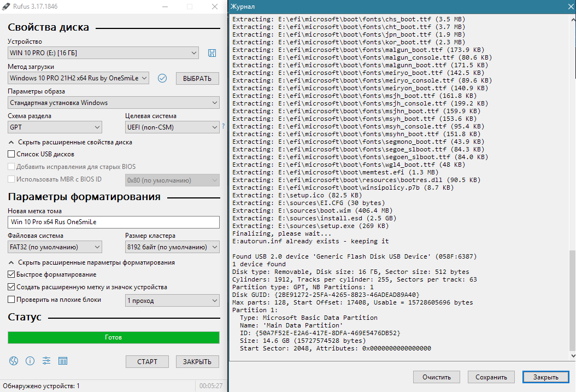
Task: Enable 'Проверить на плохие блоки' checkbox
Action: 11,299
